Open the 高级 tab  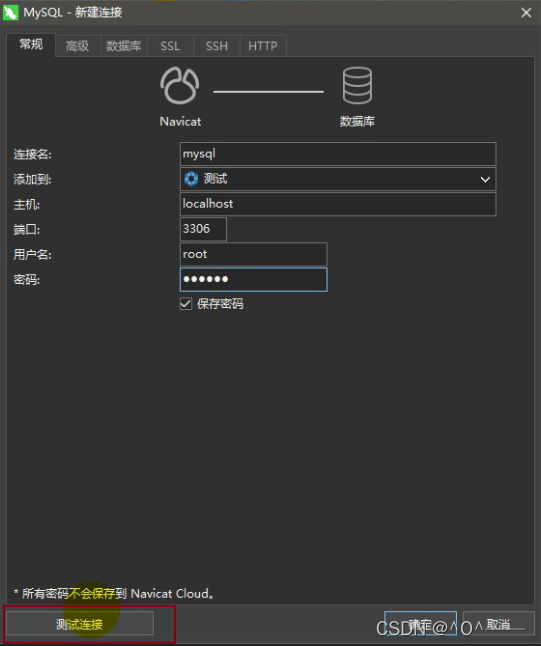(x=77, y=46)
